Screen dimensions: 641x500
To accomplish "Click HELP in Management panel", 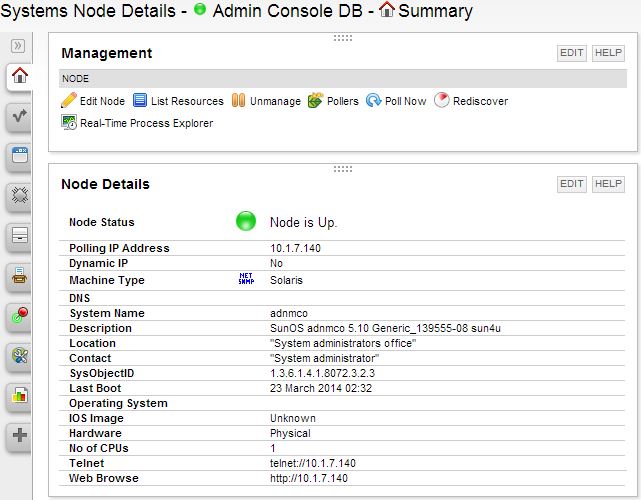I will tap(608, 53).
